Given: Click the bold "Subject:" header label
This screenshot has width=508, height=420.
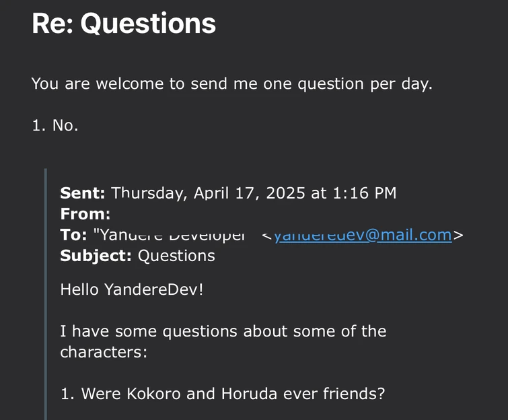Looking at the screenshot, I should coord(96,256).
